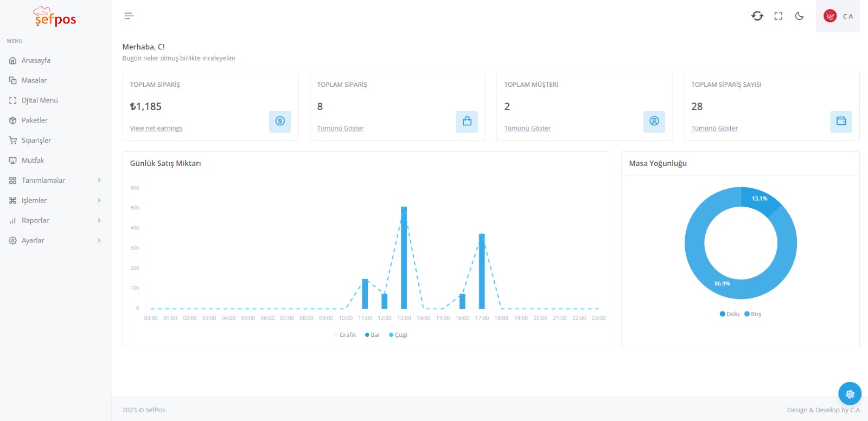Open the floating settings gear button

point(850,394)
